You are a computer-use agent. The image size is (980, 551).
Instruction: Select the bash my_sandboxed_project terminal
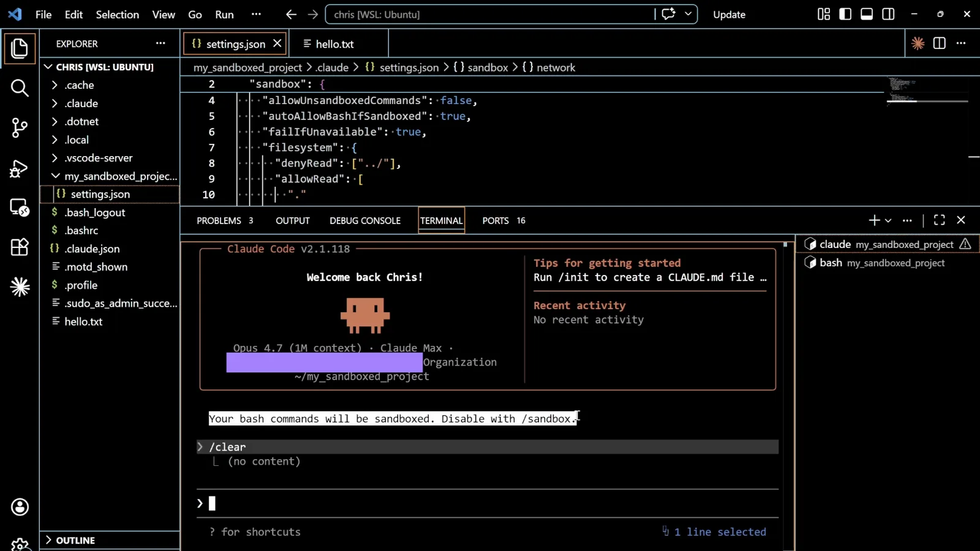(x=888, y=263)
